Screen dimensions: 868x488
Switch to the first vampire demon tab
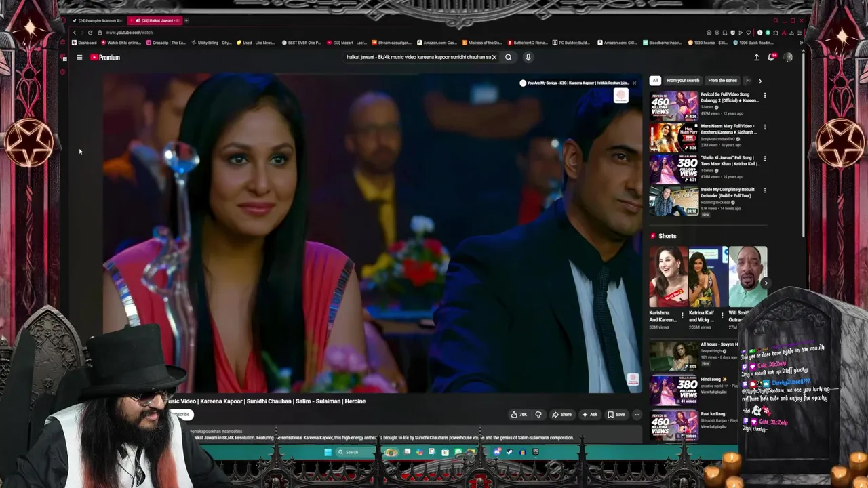tap(99, 20)
